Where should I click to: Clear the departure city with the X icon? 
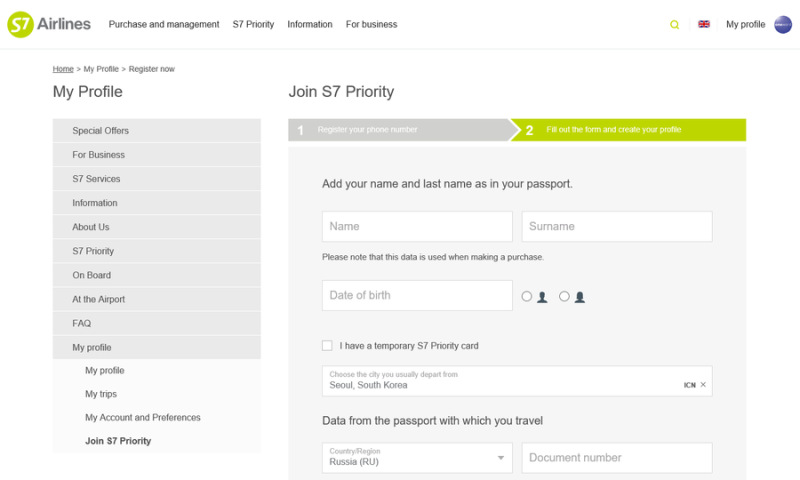(703, 385)
